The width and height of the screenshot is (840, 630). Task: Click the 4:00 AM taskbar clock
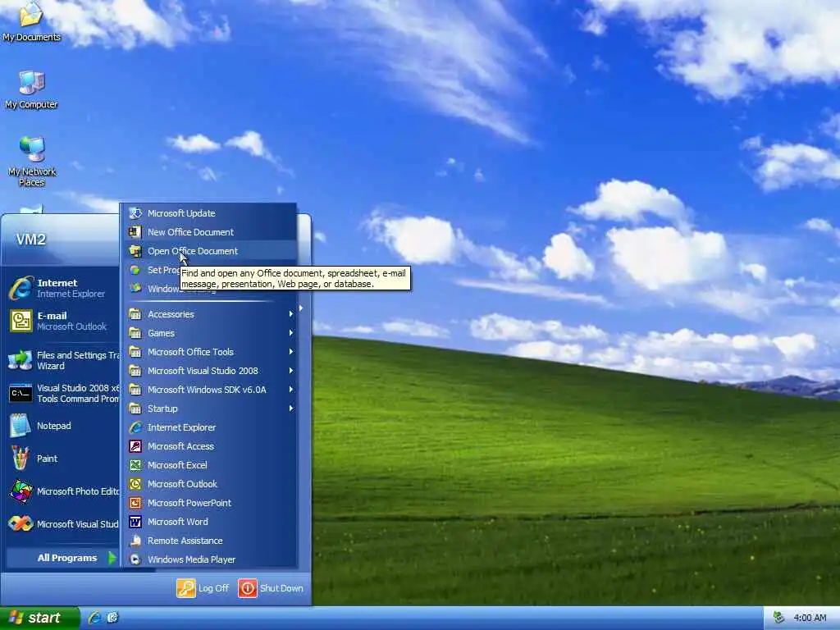click(810, 619)
